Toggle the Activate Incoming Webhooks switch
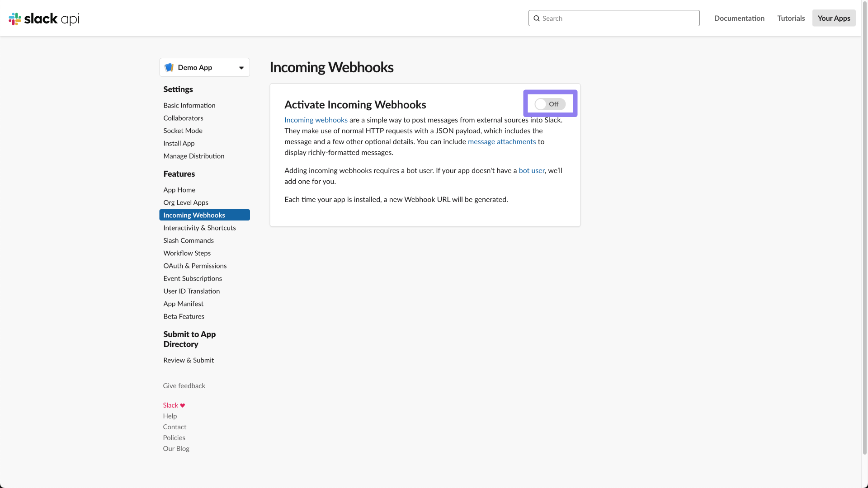Image resolution: width=868 pixels, height=488 pixels. point(550,103)
